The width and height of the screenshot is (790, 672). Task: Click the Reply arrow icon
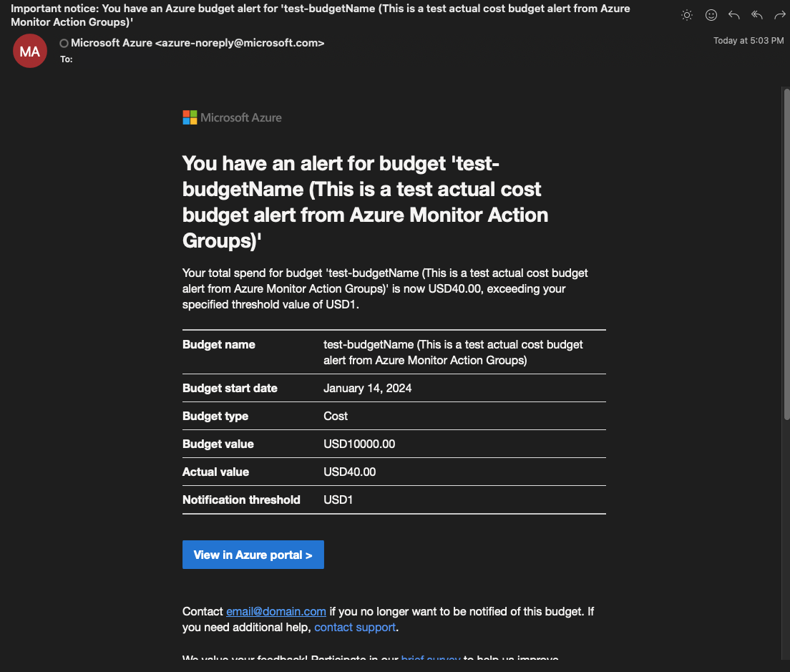[734, 15]
